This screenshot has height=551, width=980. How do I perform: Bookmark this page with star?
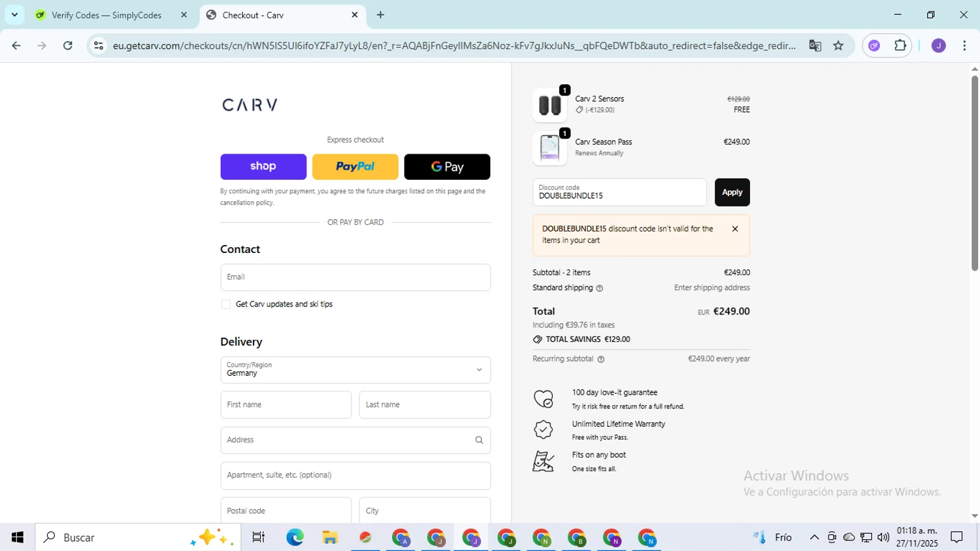tap(838, 46)
